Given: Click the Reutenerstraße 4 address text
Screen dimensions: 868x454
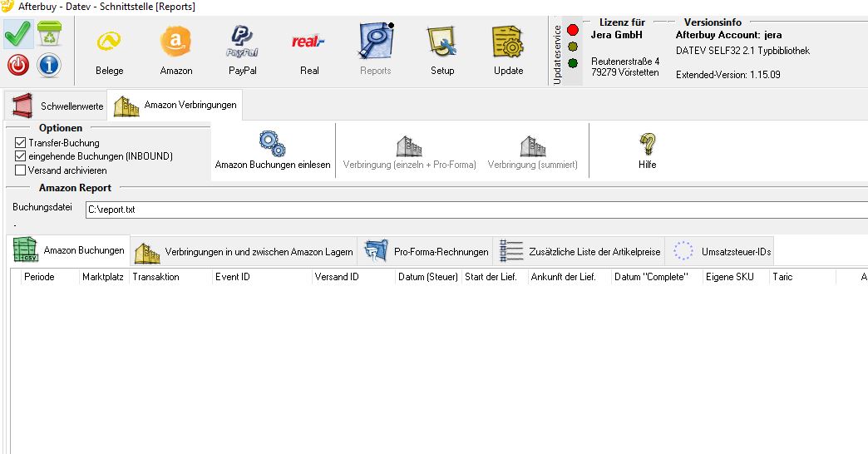Looking at the screenshot, I should point(625,62).
